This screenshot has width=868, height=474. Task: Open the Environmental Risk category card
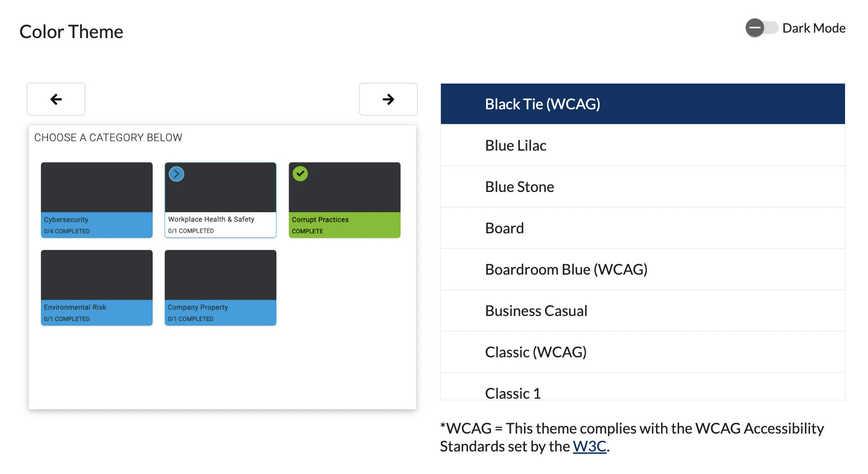pyautogui.click(x=97, y=288)
